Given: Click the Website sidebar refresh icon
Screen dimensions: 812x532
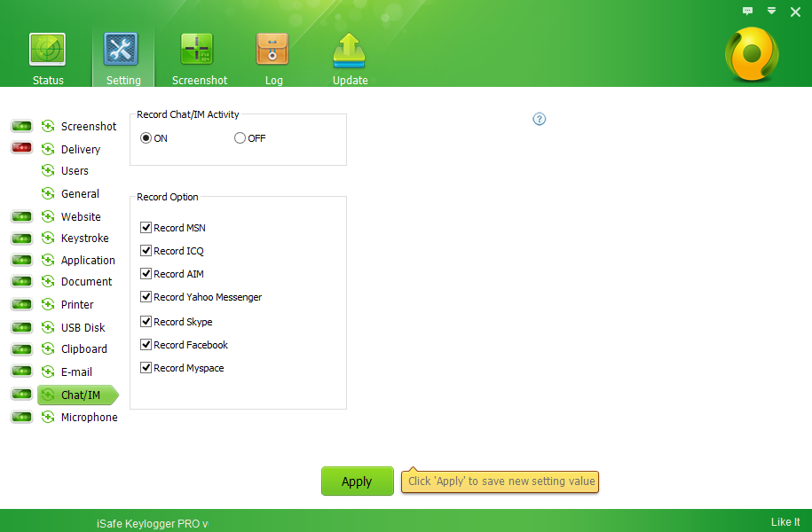Looking at the screenshot, I should coord(48,216).
